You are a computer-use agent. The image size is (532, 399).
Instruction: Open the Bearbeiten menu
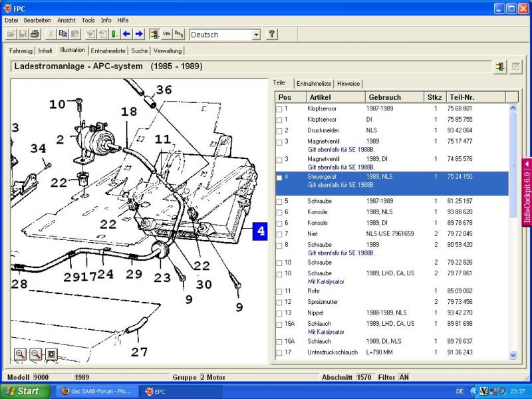click(x=37, y=21)
